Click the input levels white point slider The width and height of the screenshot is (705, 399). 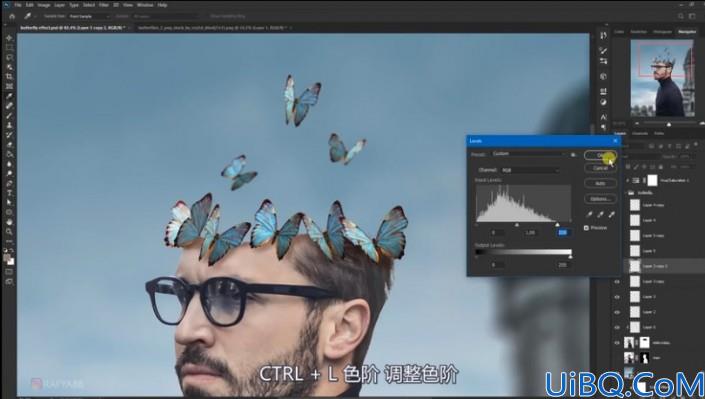[558, 224]
